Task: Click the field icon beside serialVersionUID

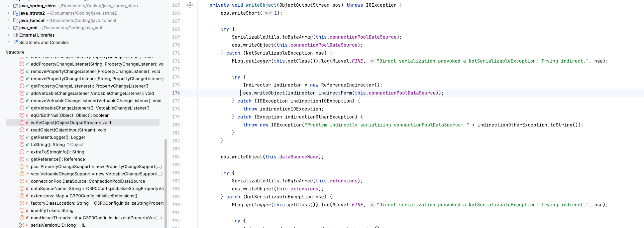Action: tap(22, 225)
